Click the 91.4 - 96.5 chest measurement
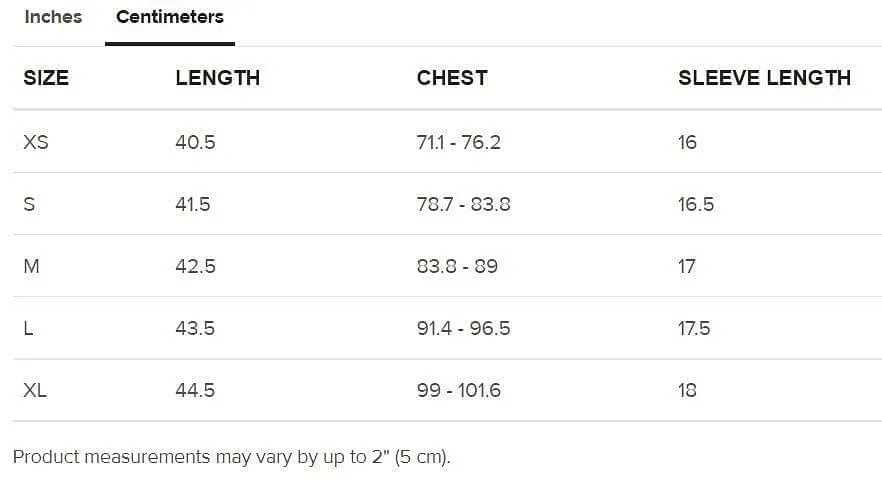This screenshot has width=882, height=501. pos(464,328)
